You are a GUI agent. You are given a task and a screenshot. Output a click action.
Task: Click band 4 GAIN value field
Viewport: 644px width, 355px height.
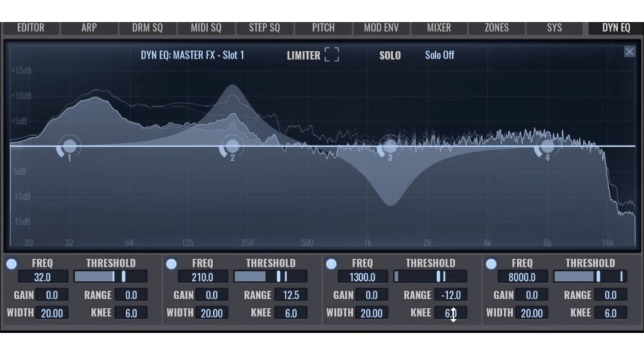click(531, 295)
